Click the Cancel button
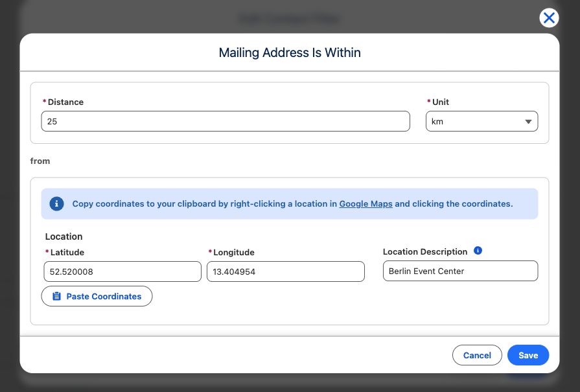 click(x=477, y=355)
